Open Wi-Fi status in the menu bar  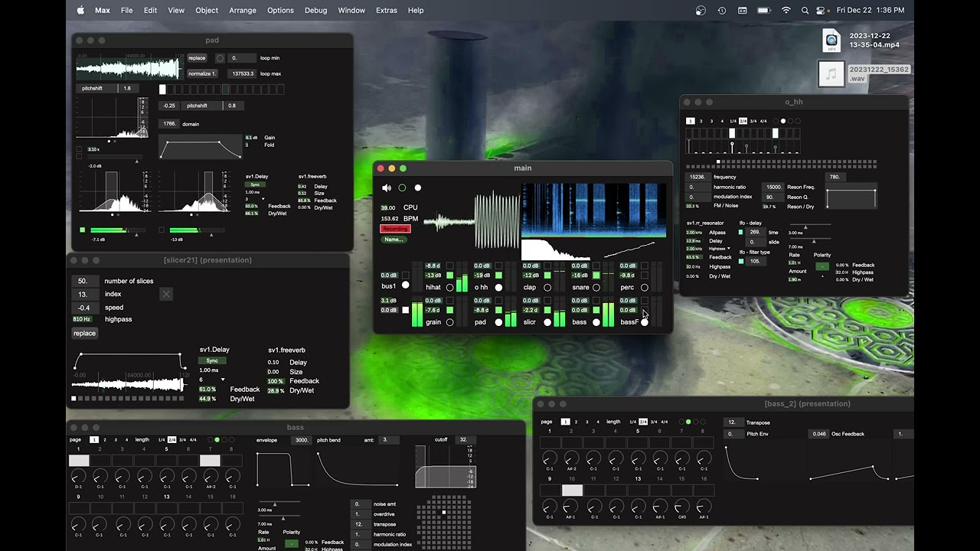click(x=786, y=11)
